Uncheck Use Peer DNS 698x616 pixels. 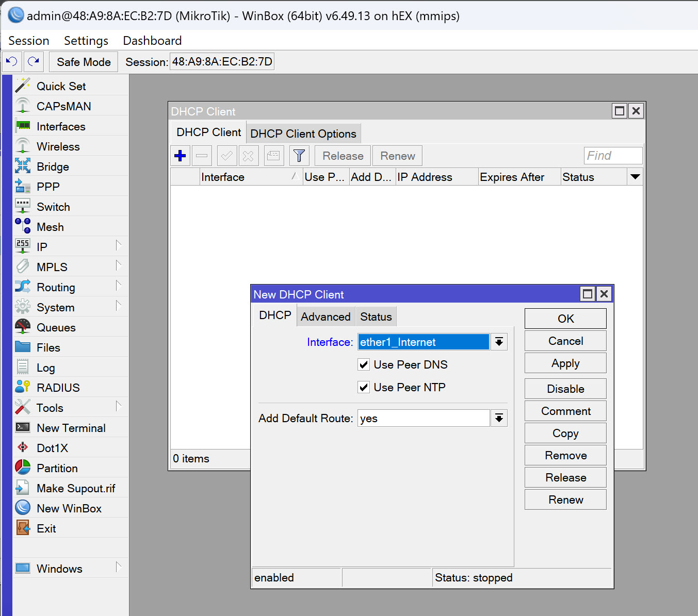coord(364,364)
